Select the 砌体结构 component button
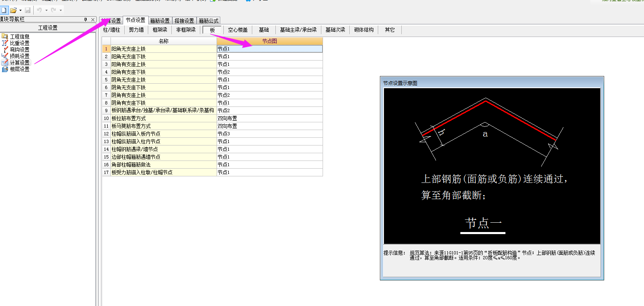The image size is (644, 306). tap(364, 30)
